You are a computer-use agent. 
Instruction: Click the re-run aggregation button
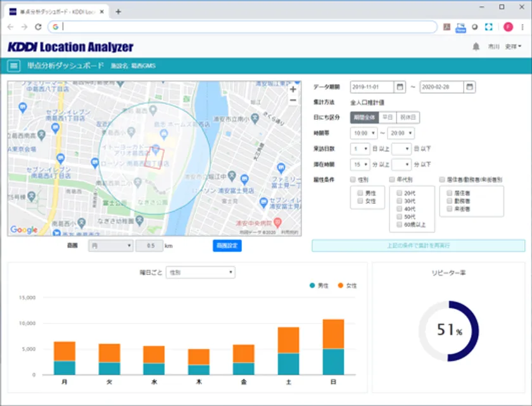(x=418, y=245)
